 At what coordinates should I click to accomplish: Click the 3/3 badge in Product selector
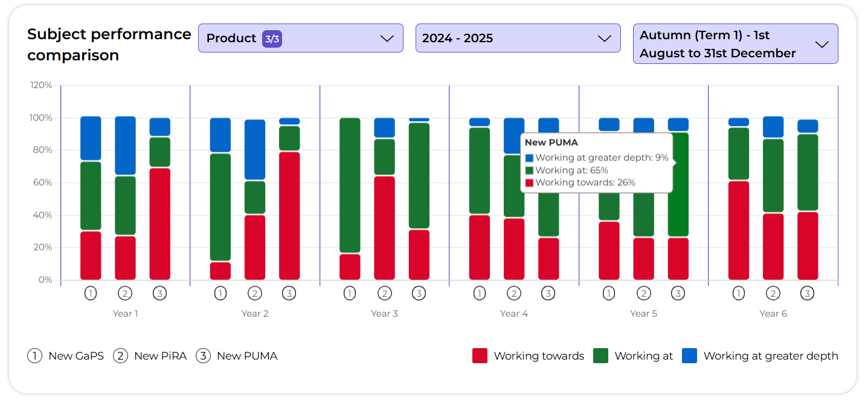[x=272, y=39]
